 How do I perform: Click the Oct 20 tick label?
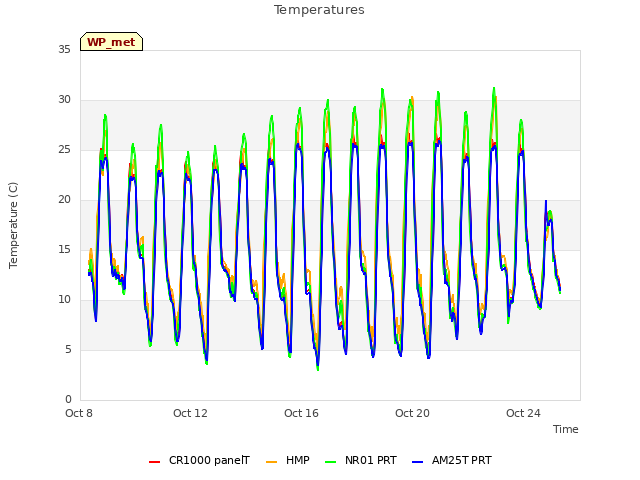[x=412, y=413]
